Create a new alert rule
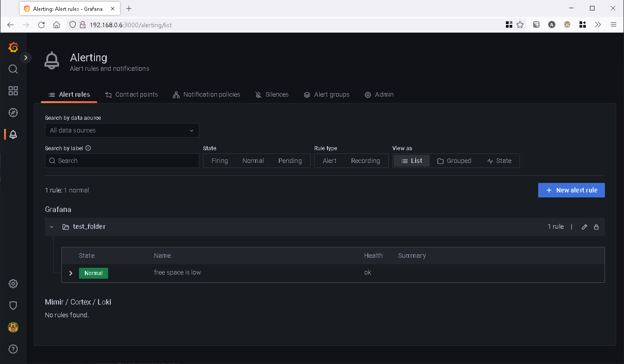 pos(571,190)
